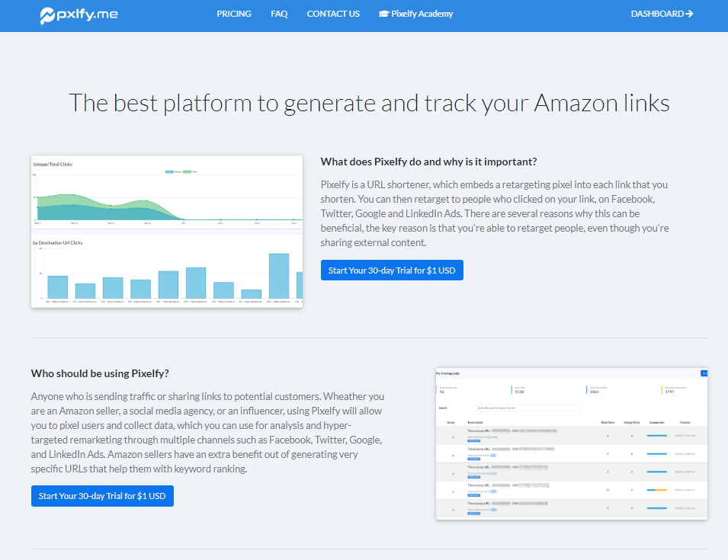The width and height of the screenshot is (728, 560).
Task: Click the pxlfy.me logo
Action: [x=79, y=14]
